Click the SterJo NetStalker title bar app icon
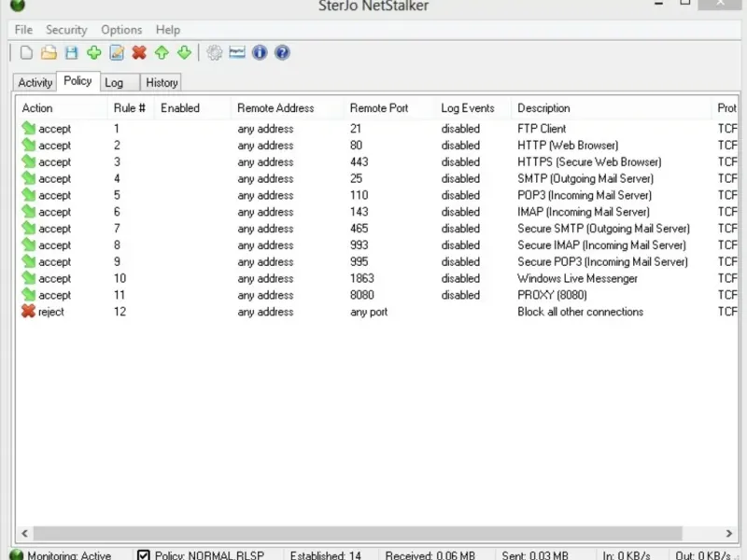Viewport: 747px width, 560px height. (17, 5)
